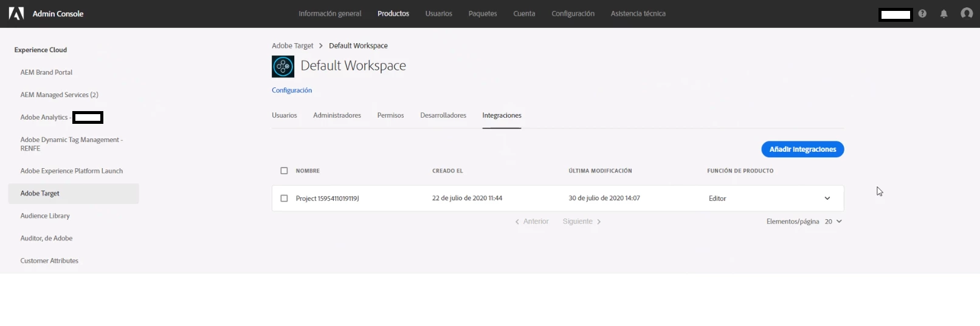The width and height of the screenshot is (980, 326).
Task: Go to Adobe Target breadcrumb link
Action: pos(292,46)
